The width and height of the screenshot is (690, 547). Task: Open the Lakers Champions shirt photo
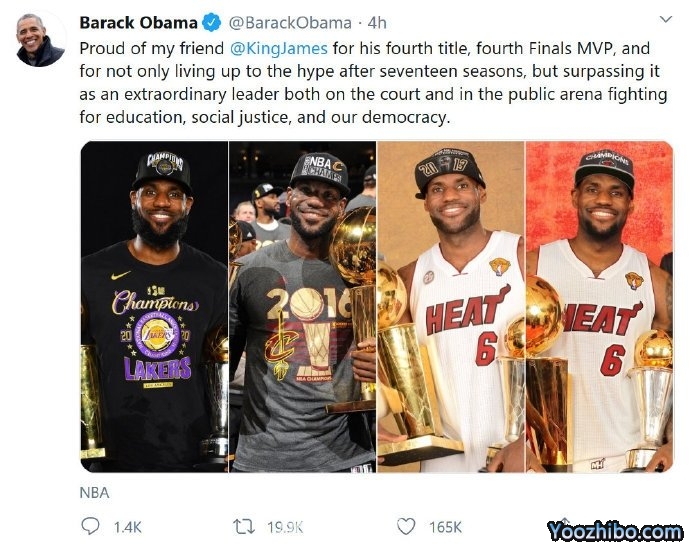[154, 306]
